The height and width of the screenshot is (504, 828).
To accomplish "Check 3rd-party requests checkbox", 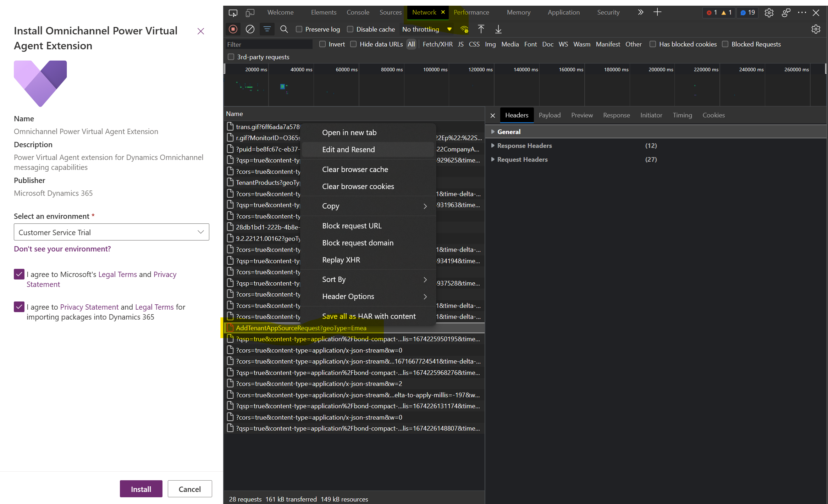I will [x=231, y=57].
